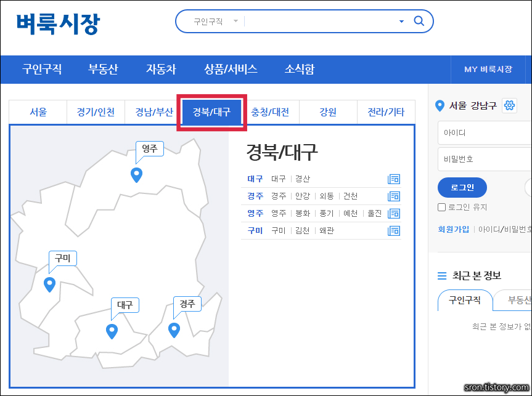Focus the 아이디 input field
The image size is (532, 396).
485,132
